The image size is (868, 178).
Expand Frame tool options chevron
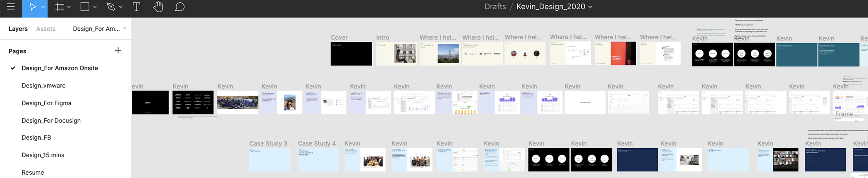tap(69, 7)
